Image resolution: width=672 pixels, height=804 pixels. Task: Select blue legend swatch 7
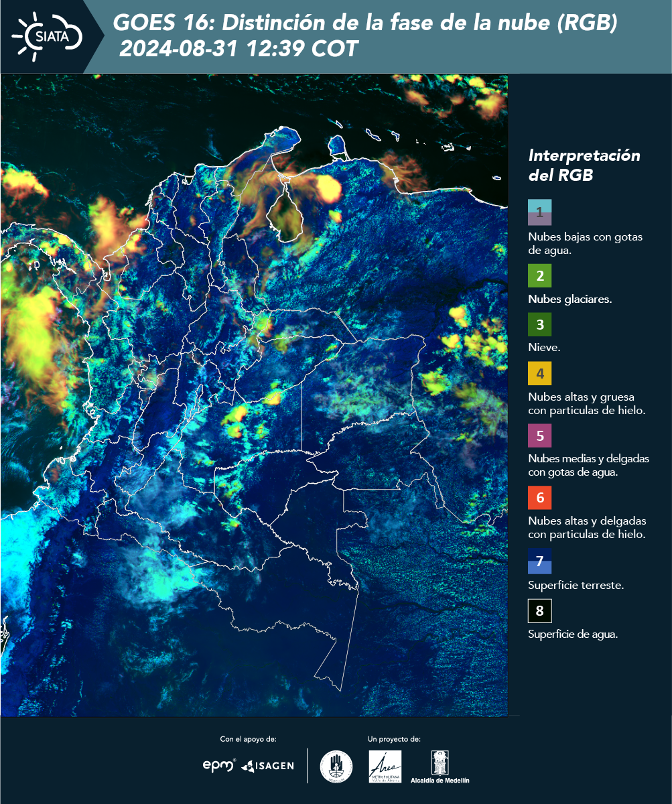[x=539, y=561]
